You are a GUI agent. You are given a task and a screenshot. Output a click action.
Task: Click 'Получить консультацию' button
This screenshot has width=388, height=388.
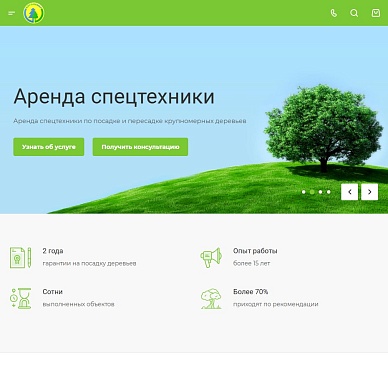140,147
